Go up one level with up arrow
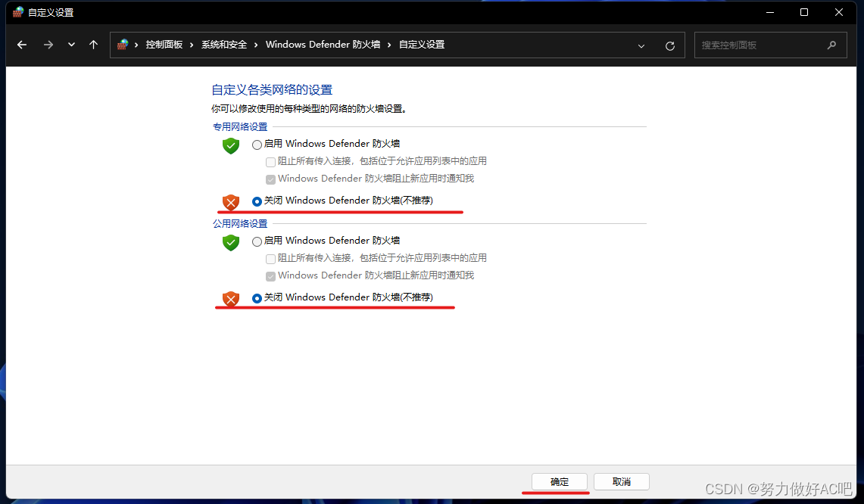The image size is (864, 504). [x=94, y=45]
